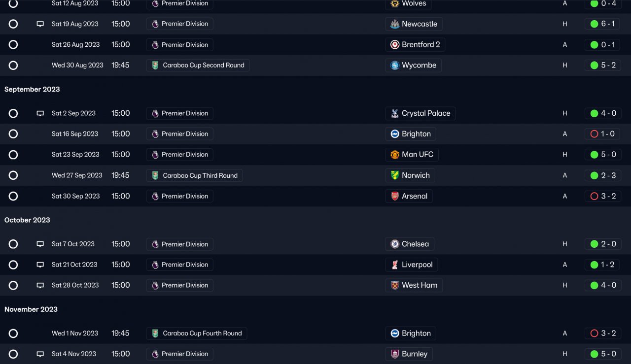
Task: Click the TV icon beside Sat 19 Aug 2023
Action: [40, 24]
